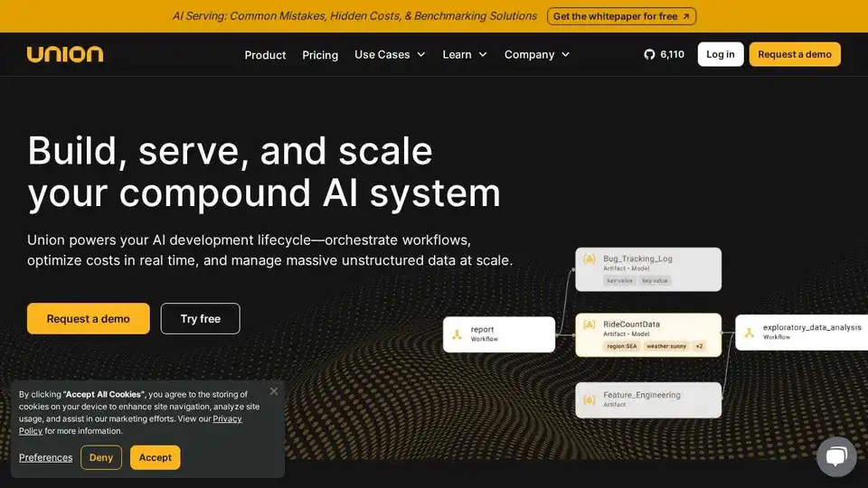Open cookie Preferences link

click(x=45, y=457)
